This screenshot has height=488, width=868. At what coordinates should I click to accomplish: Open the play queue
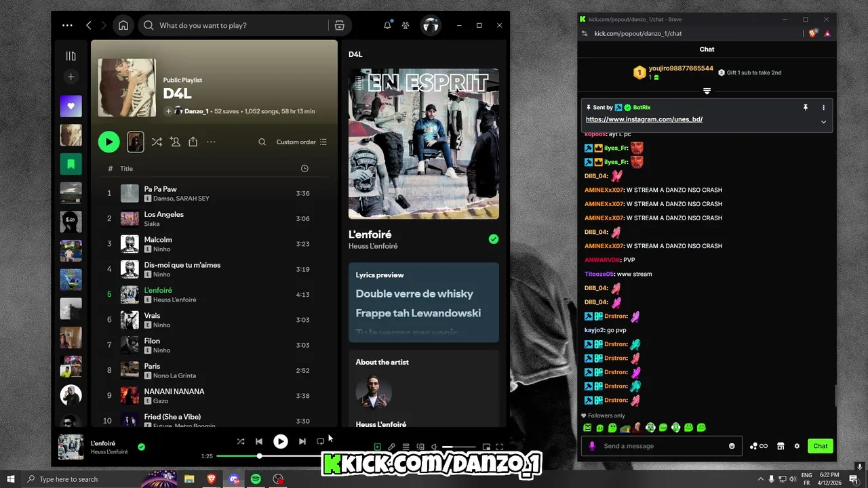tap(406, 447)
